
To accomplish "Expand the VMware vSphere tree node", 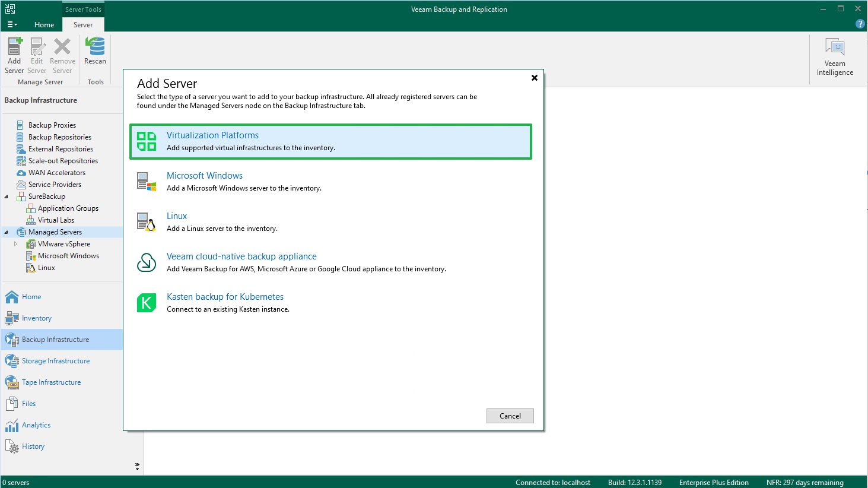I will [x=16, y=244].
